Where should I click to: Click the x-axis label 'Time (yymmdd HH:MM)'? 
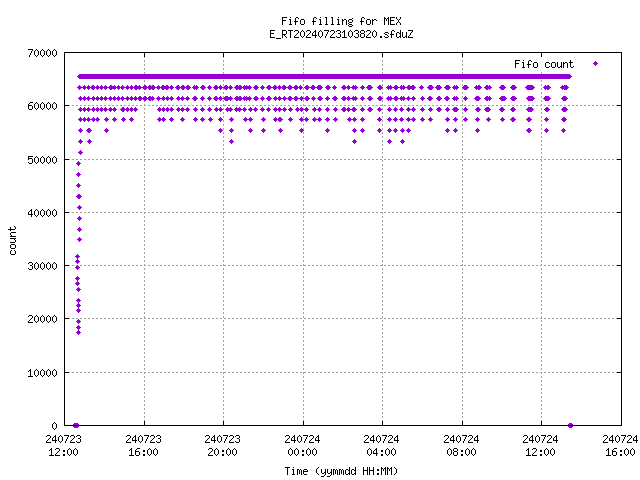click(x=341, y=471)
